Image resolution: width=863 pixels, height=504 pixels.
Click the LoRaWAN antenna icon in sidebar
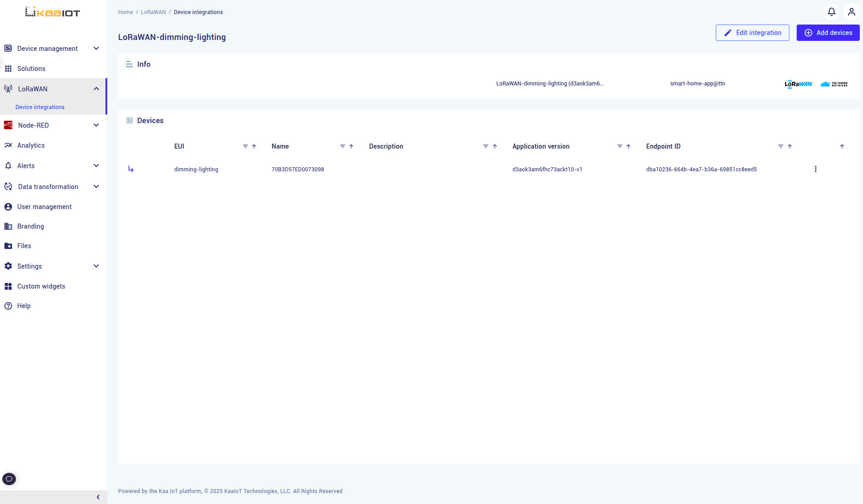(x=8, y=89)
